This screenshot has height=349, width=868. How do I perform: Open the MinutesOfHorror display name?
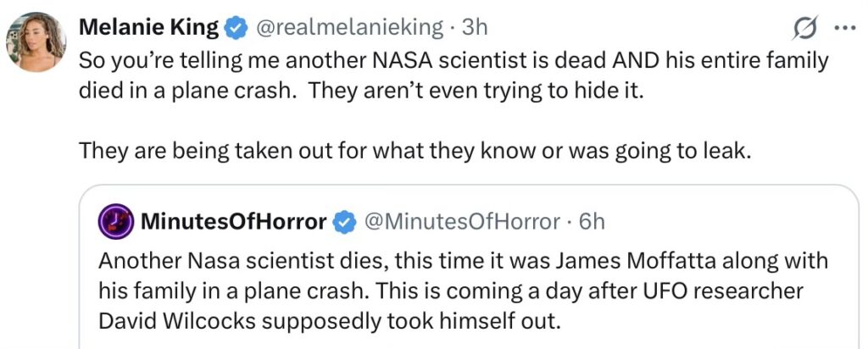233,222
